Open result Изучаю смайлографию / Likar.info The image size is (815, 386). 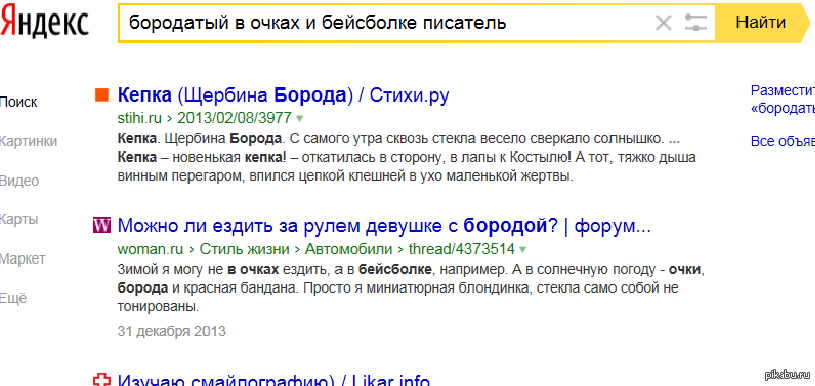click(x=274, y=381)
